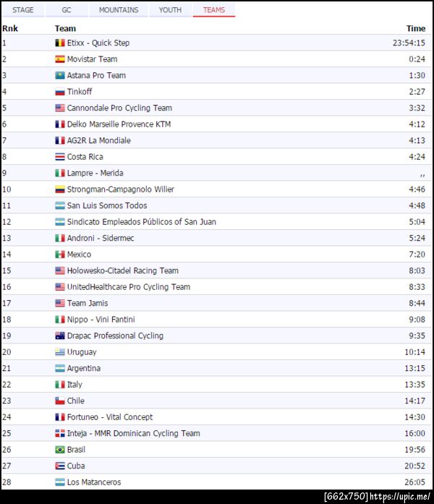Open the Costa Rica team link
434x504 pixels.
click(x=85, y=157)
